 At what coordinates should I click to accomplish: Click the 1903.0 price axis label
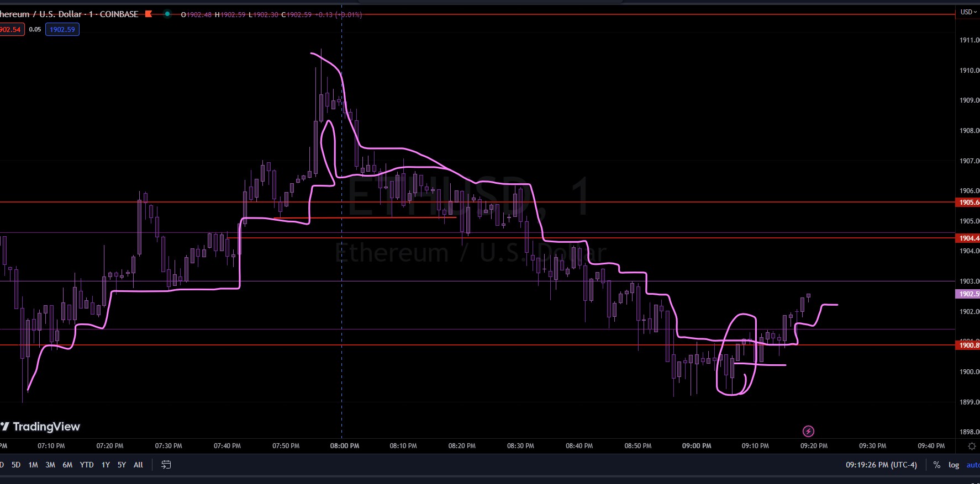click(x=969, y=281)
